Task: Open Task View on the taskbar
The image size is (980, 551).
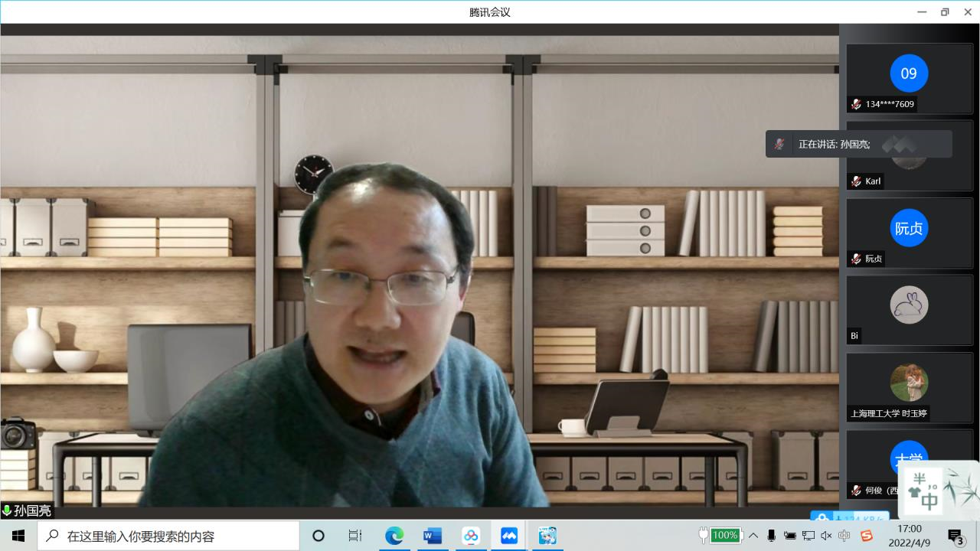Action: 355,536
